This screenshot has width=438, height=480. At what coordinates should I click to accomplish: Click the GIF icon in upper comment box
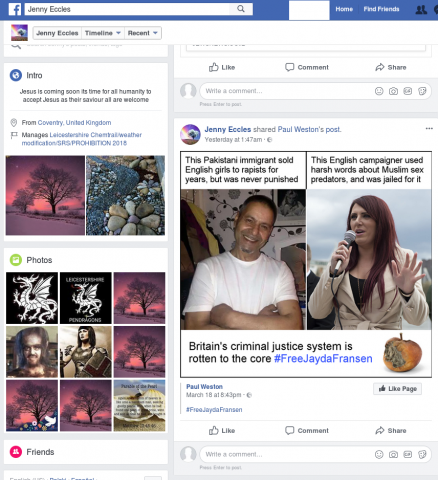click(x=408, y=91)
